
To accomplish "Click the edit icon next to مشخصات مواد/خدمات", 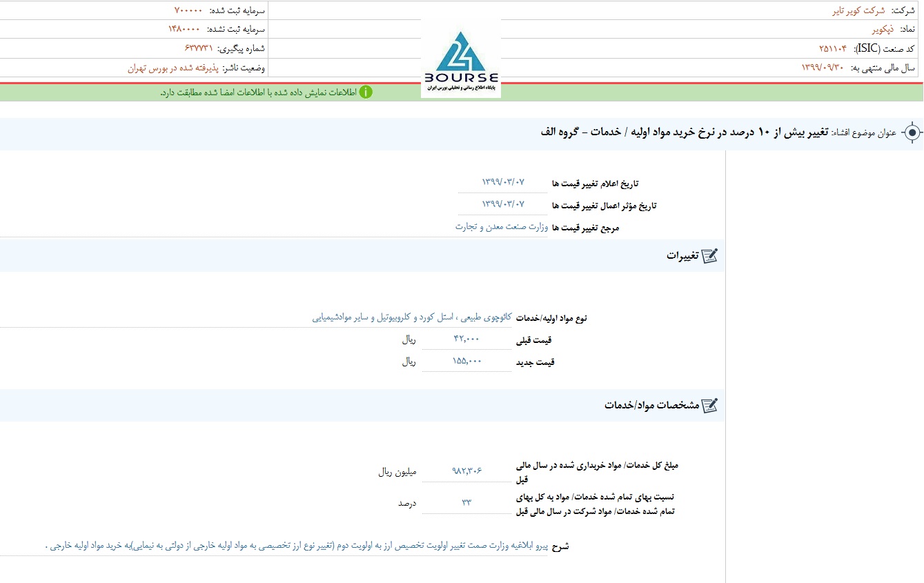I will click(709, 405).
